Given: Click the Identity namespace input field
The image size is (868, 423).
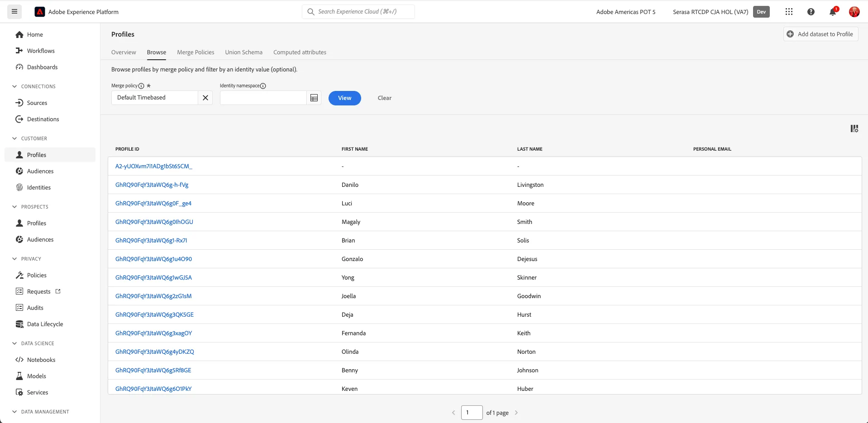Looking at the screenshot, I should 263,98.
